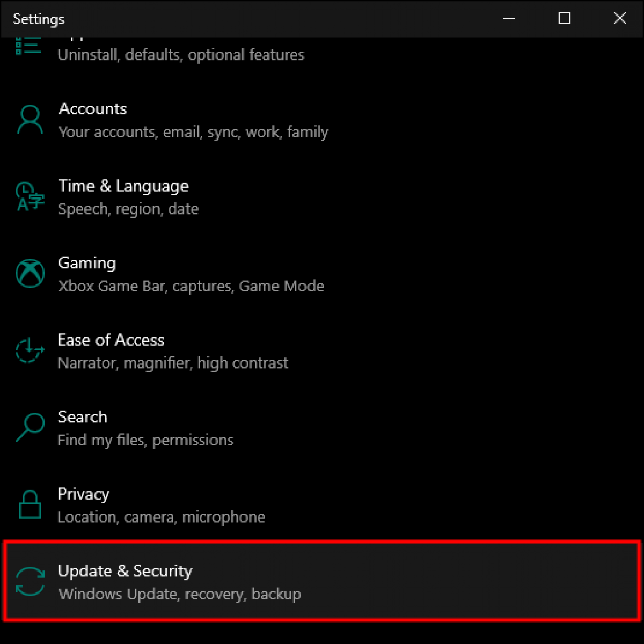Open the highlighted Update & Security category

point(125,571)
